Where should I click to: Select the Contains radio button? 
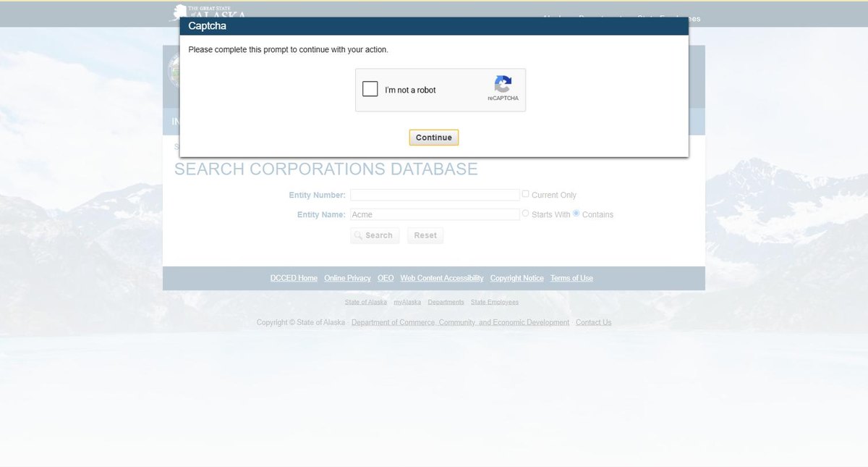(576, 214)
